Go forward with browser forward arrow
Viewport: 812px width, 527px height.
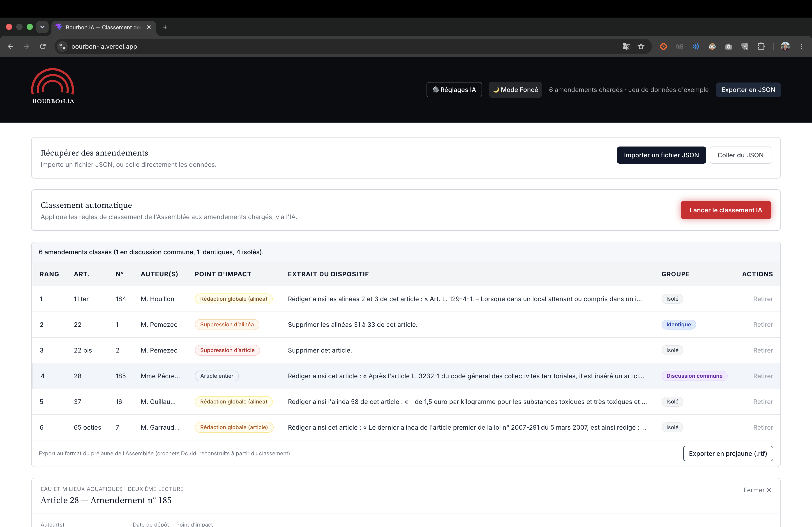coord(27,46)
